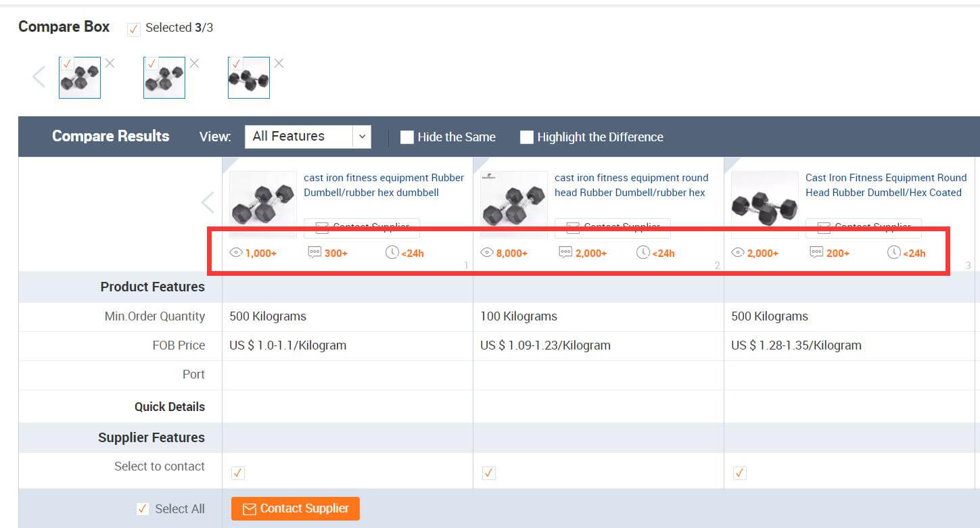Screen dimensions: 980x528
Task: Open first product rubber hex dumbbell link
Action: tap(383, 185)
